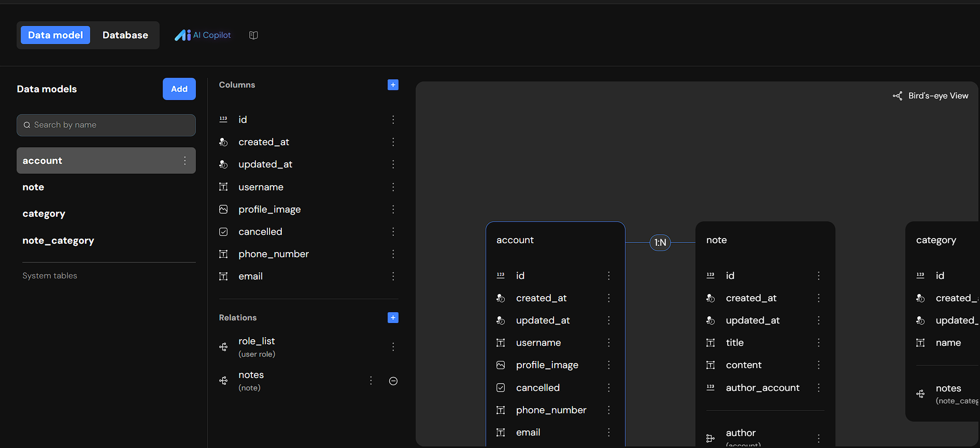This screenshot has height=448, width=980.
Task: Click the remove circle icon for notes relation
Action: 393,381
